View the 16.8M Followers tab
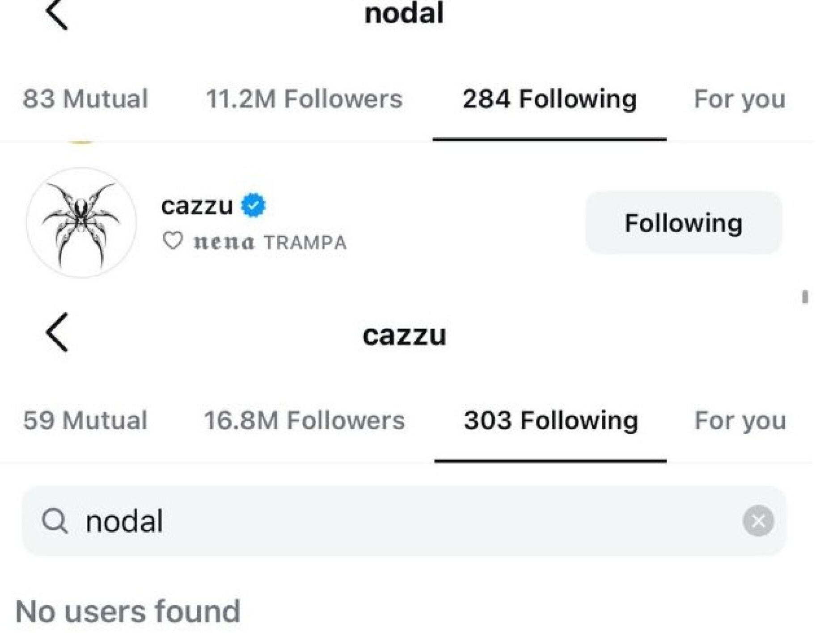 point(304,420)
